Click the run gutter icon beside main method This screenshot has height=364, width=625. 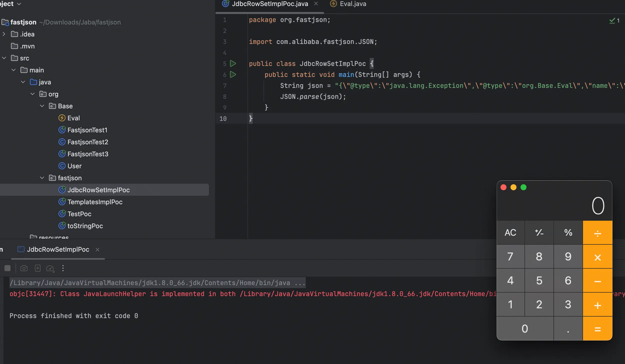point(233,74)
